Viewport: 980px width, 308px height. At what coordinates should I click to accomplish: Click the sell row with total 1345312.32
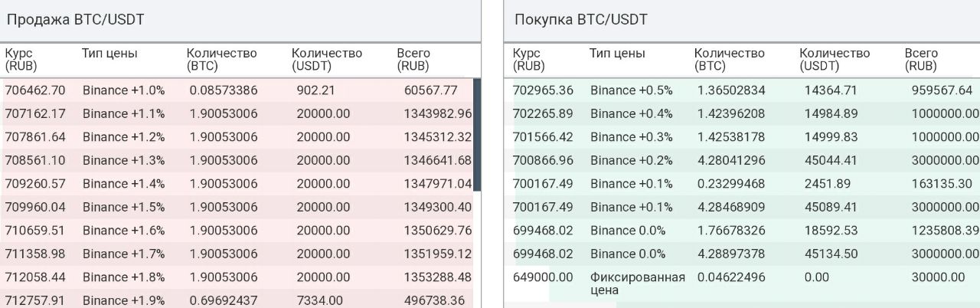[x=237, y=136]
